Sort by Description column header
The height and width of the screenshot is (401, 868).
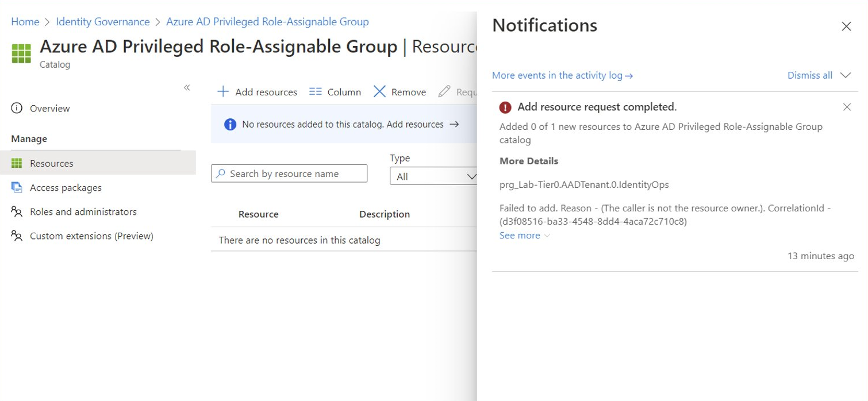385,214
